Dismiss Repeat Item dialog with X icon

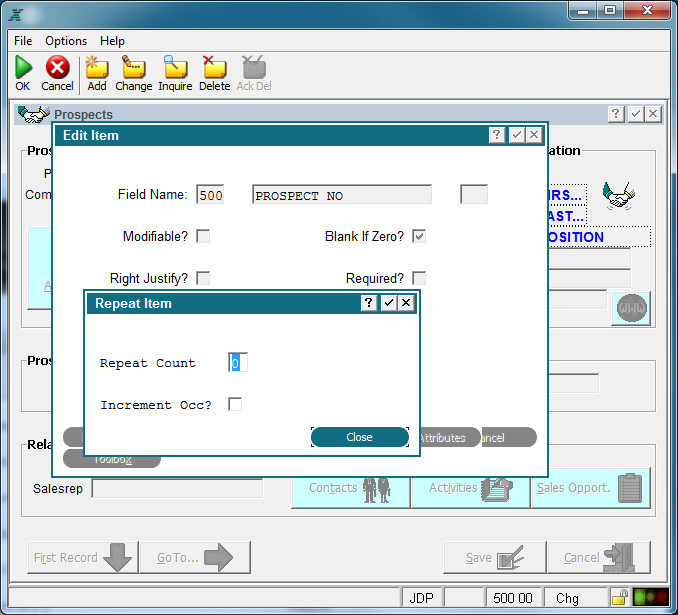[406, 303]
